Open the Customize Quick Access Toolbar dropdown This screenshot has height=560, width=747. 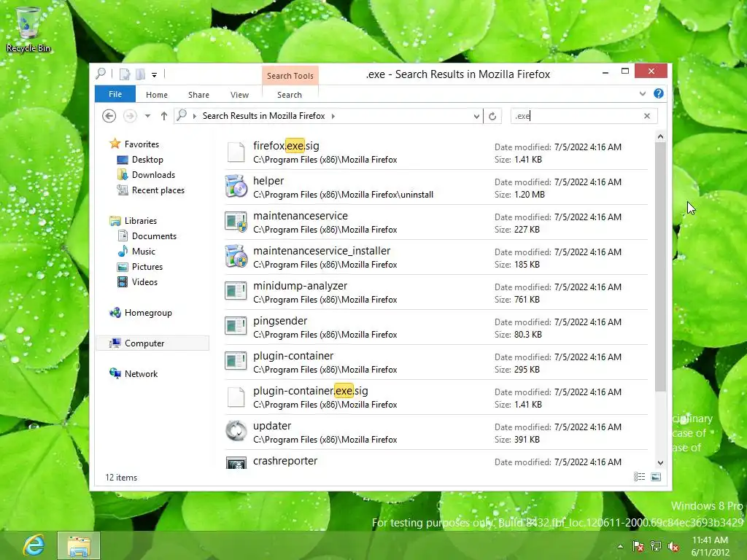pos(155,75)
